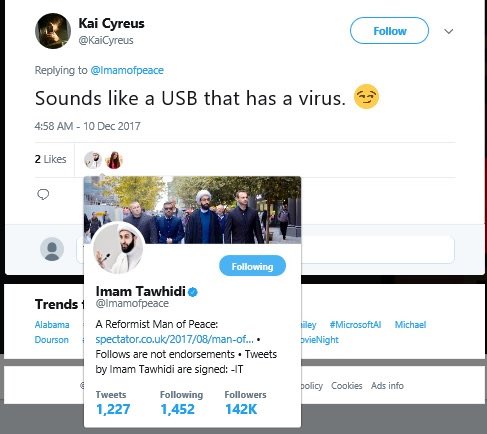The width and height of the screenshot is (487, 434).
Task: Click the reply speech bubble icon
Action: click(43, 194)
